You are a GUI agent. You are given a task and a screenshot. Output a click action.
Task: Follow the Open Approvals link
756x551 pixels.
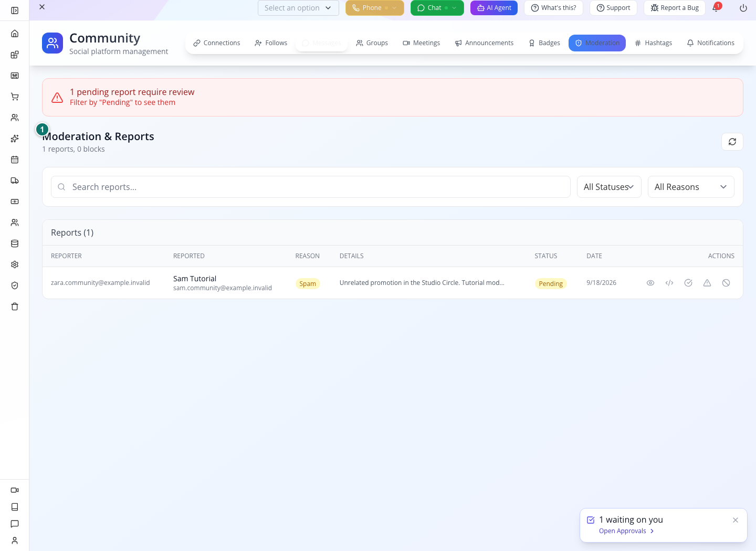tap(626, 531)
